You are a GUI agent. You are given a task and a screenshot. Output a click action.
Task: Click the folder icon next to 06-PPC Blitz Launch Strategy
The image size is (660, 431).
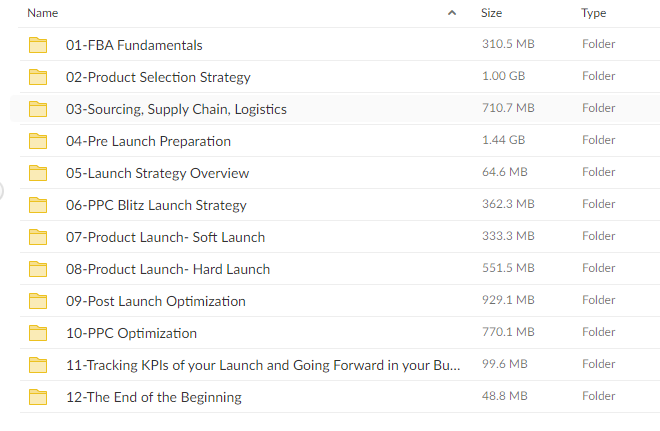click(38, 205)
